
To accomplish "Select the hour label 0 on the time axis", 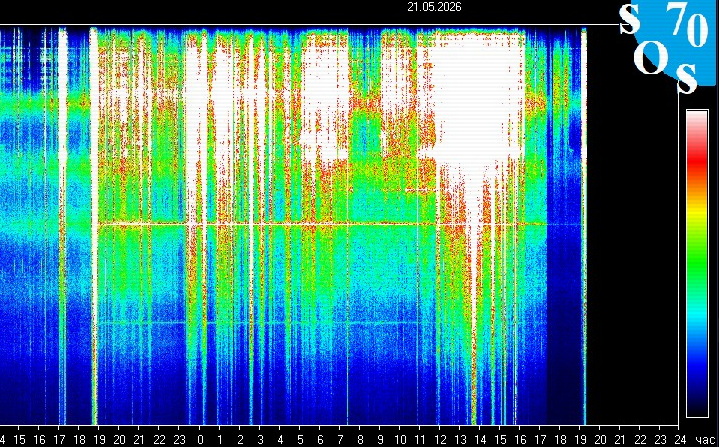I will point(200,439).
